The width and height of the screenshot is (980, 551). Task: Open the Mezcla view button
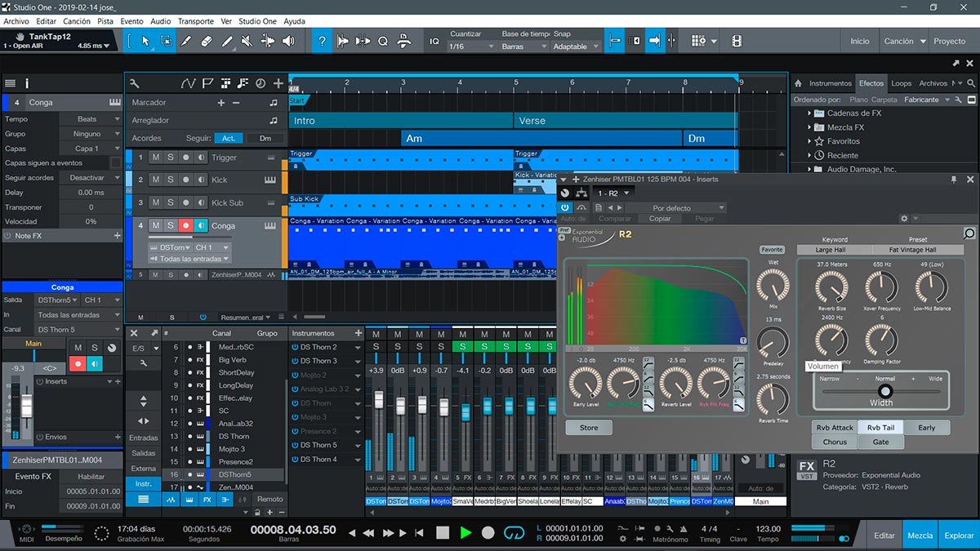pyautogui.click(x=920, y=535)
